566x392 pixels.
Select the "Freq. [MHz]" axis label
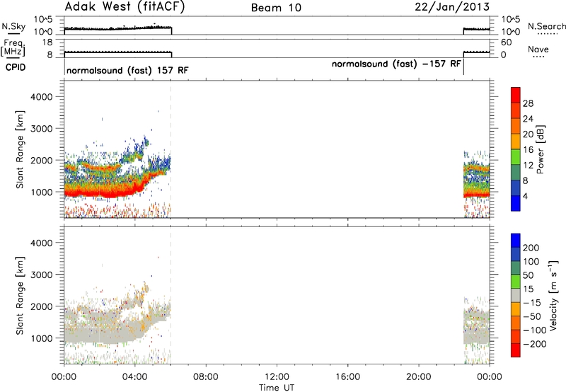tap(13, 47)
